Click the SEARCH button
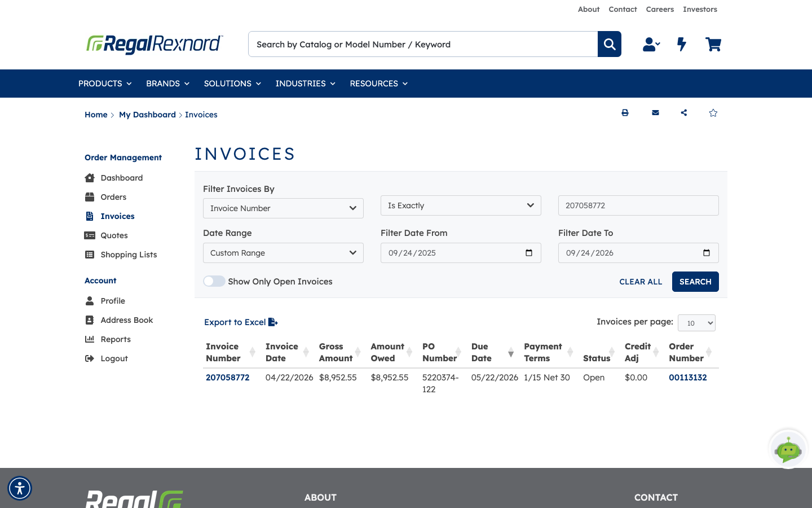812x508 pixels. pos(695,282)
